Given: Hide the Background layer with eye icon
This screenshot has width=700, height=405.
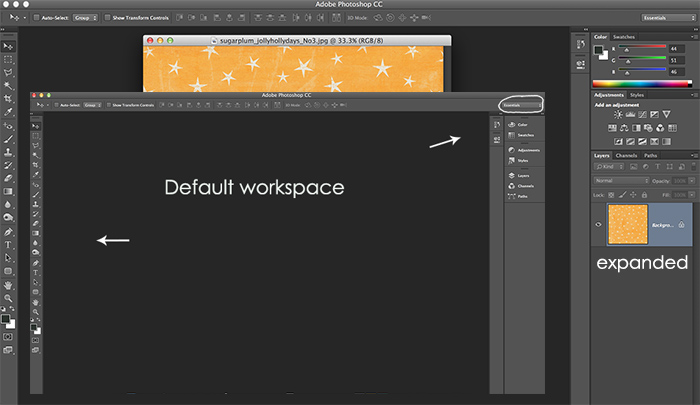Looking at the screenshot, I should 600,226.
